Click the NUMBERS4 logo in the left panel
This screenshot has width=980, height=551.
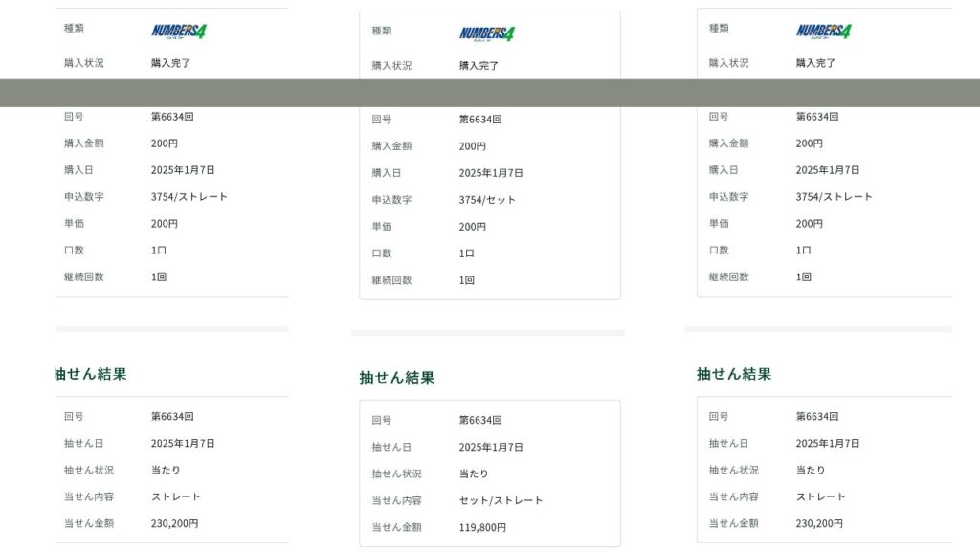pos(178,31)
